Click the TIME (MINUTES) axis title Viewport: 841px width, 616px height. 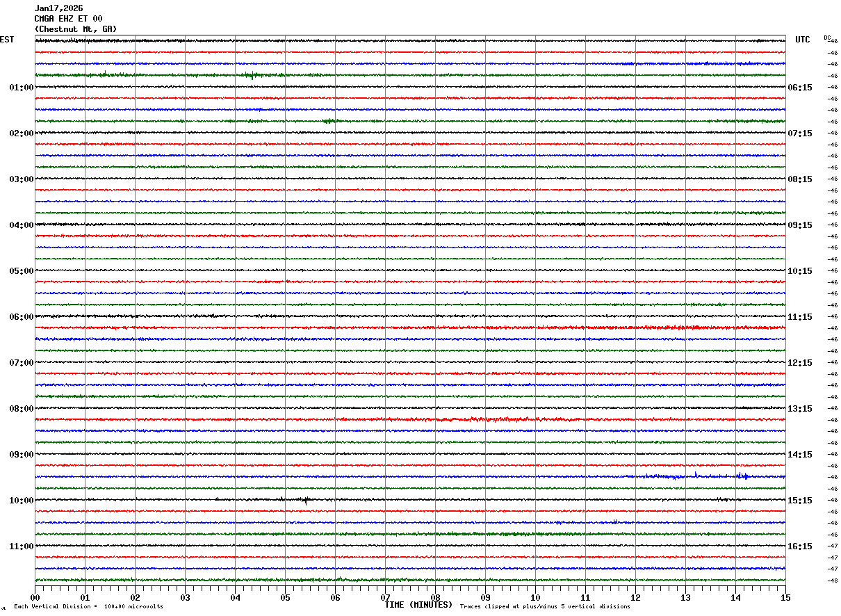coord(418,605)
